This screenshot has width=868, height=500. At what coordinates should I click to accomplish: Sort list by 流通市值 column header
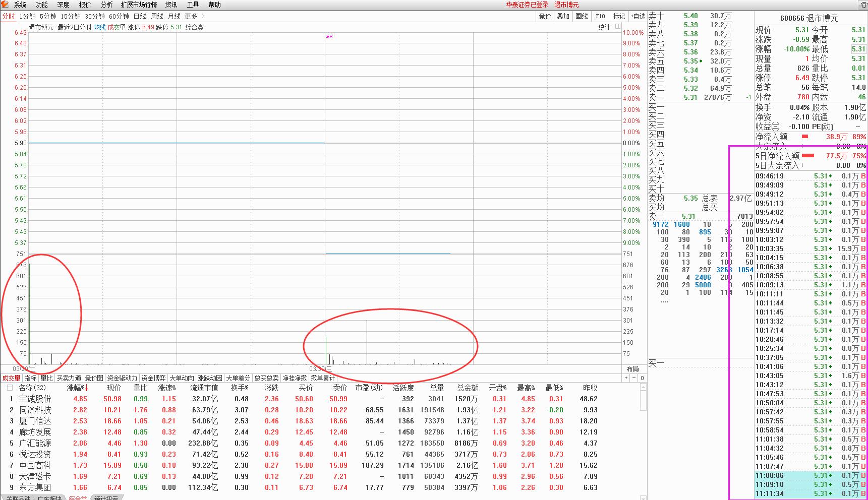click(x=204, y=388)
